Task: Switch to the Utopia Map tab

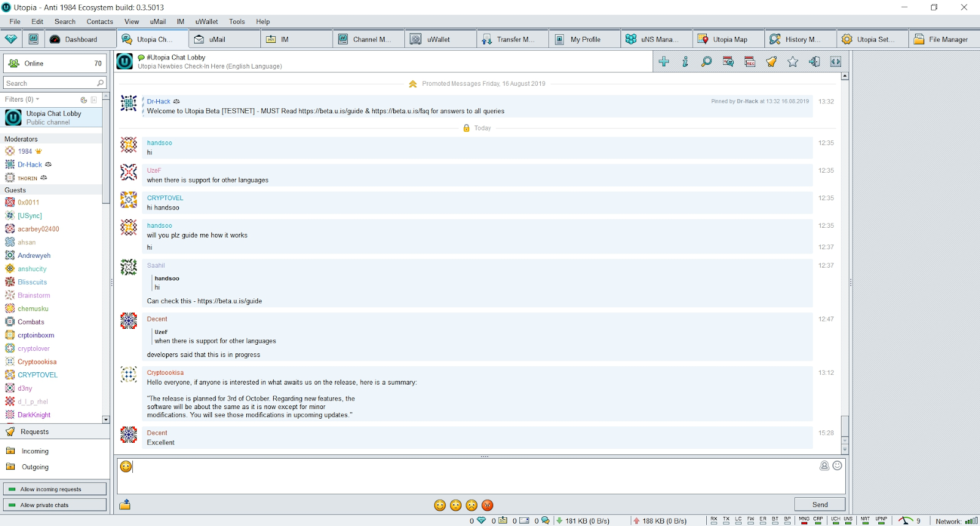Action: 729,39
